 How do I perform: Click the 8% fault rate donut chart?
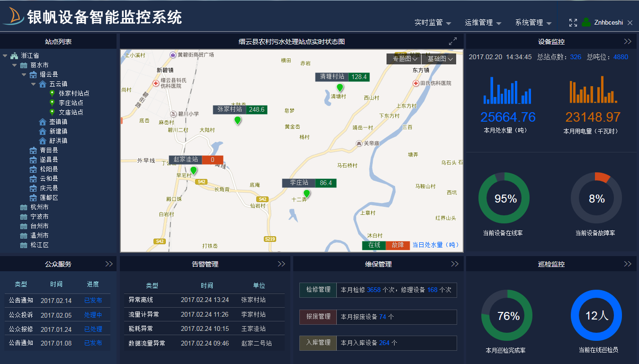596,198
